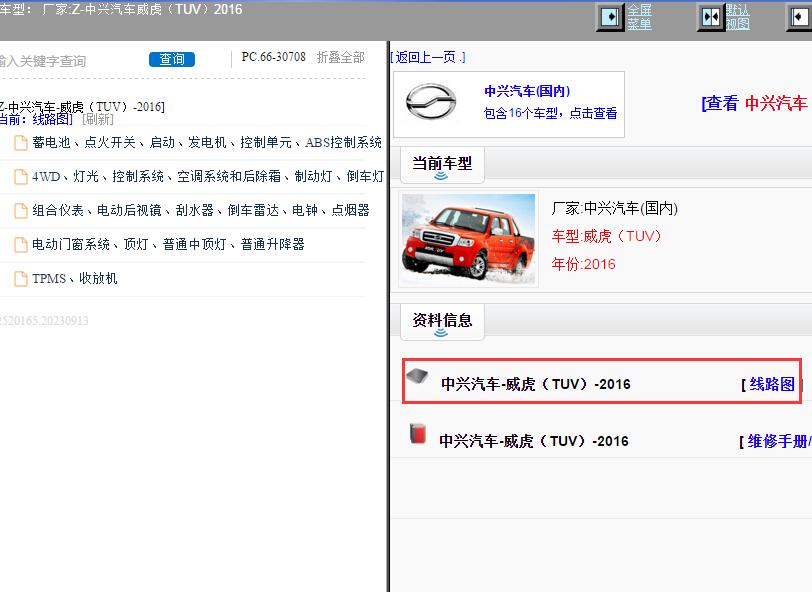Click the 默认视图 text label
This screenshot has width=812, height=592.
point(737,17)
